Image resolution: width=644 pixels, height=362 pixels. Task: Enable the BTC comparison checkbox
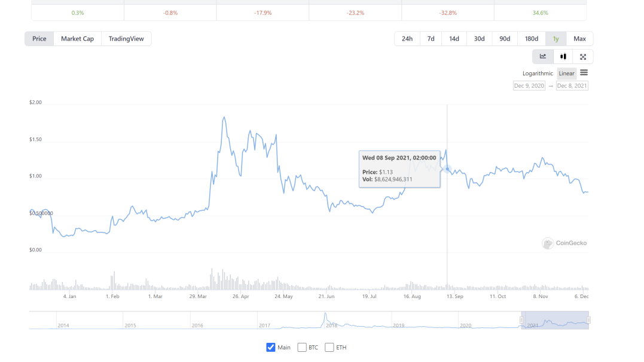(x=302, y=348)
